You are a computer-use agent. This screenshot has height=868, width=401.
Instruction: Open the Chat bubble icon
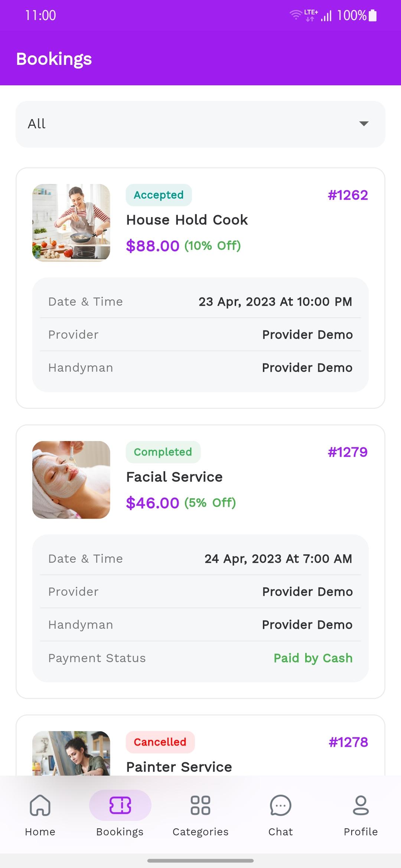click(281, 805)
